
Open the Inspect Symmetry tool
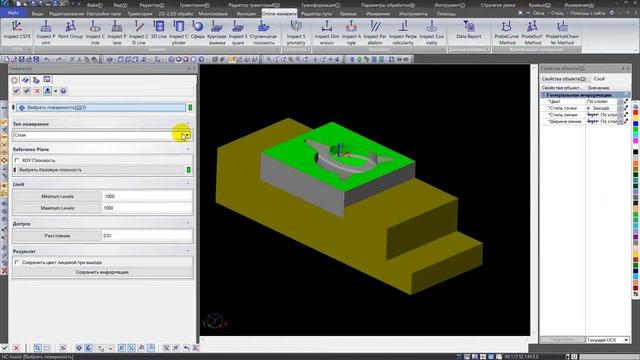[x=296, y=32]
